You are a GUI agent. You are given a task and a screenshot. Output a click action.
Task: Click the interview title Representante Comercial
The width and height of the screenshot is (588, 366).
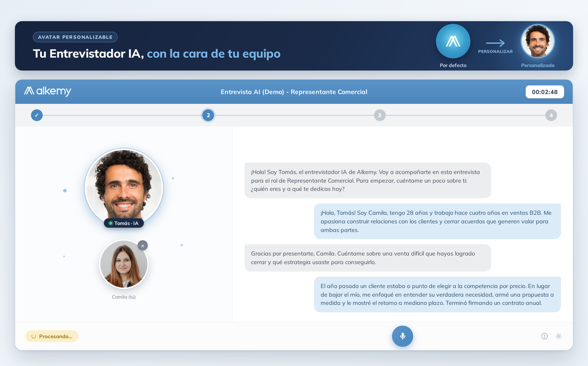pos(294,92)
